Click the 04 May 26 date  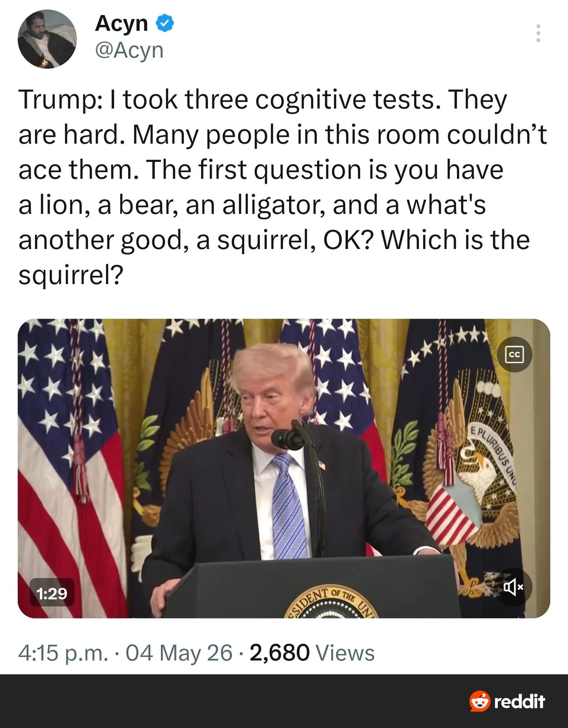(179, 653)
